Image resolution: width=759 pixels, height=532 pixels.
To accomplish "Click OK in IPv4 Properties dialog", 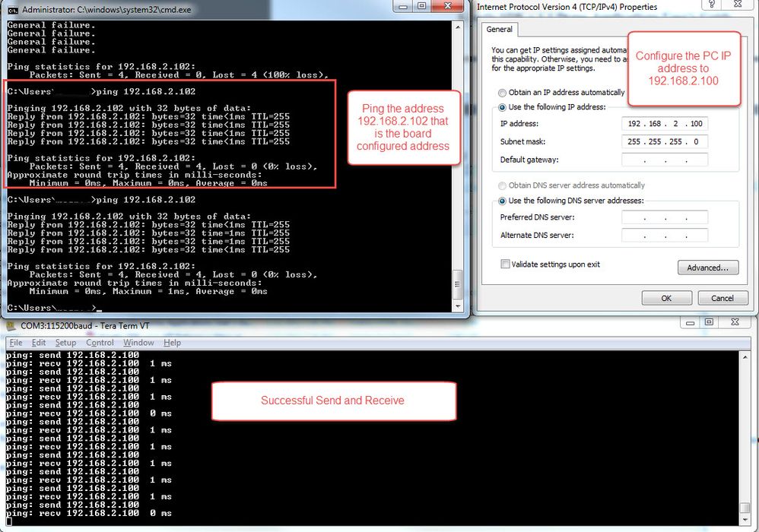I will (666, 299).
